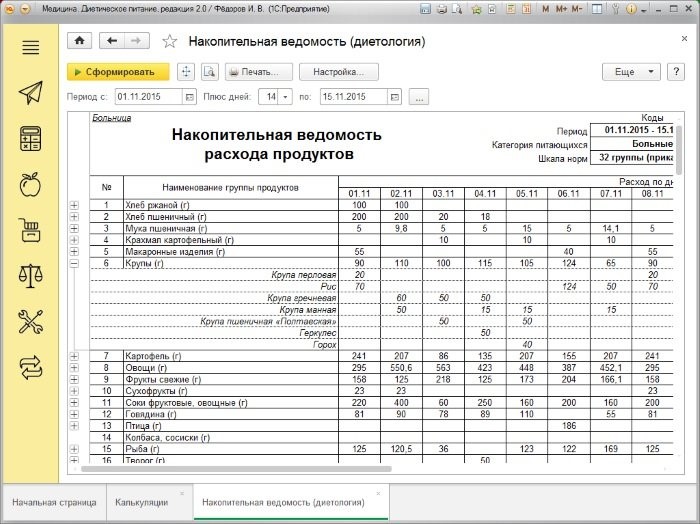Collapse the Крупы (г) group row
The height and width of the screenshot is (524, 700).
click(74, 263)
